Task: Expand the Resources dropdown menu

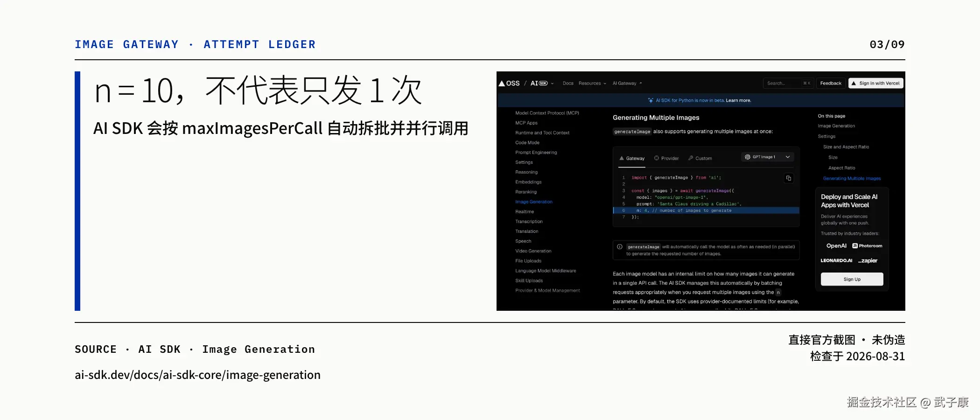Action: 592,84
